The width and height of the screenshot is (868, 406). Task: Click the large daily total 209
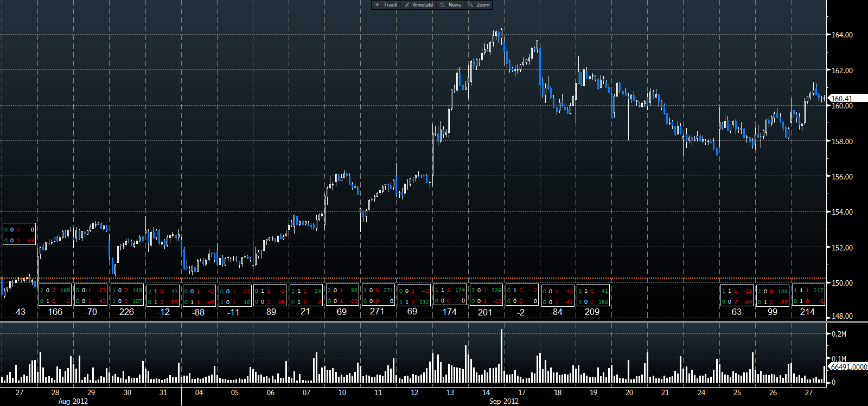coord(592,312)
